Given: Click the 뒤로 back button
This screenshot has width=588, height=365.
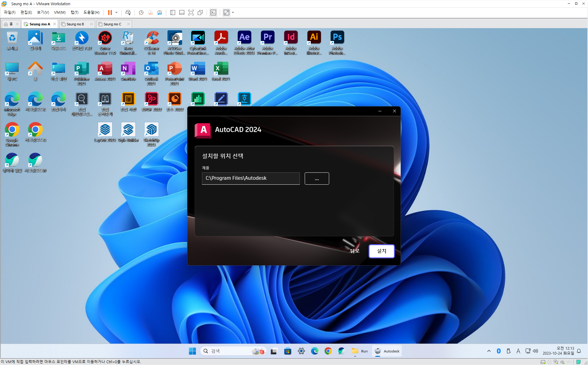Looking at the screenshot, I should (355, 251).
